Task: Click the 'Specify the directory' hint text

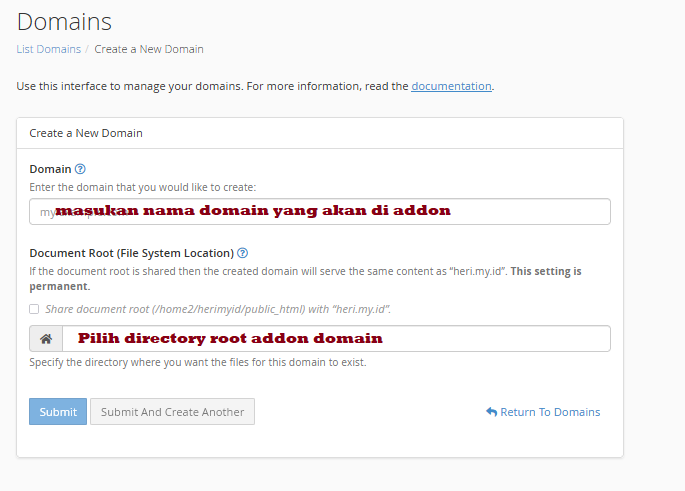Action: [x=197, y=362]
